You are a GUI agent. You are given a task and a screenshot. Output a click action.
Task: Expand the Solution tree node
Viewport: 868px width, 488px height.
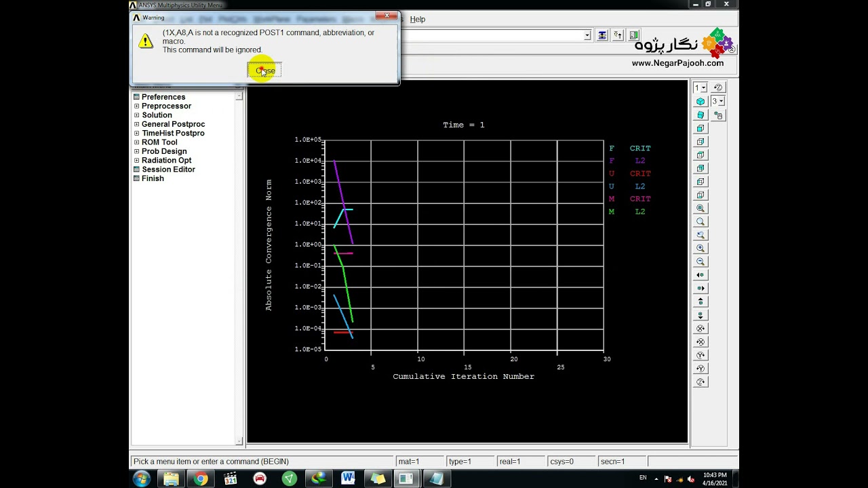point(136,115)
